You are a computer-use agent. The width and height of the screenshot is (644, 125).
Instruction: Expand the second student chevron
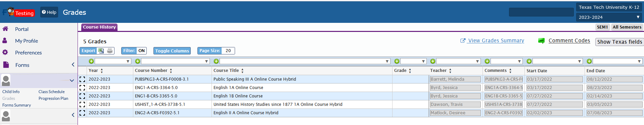click(x=73, y=115)
